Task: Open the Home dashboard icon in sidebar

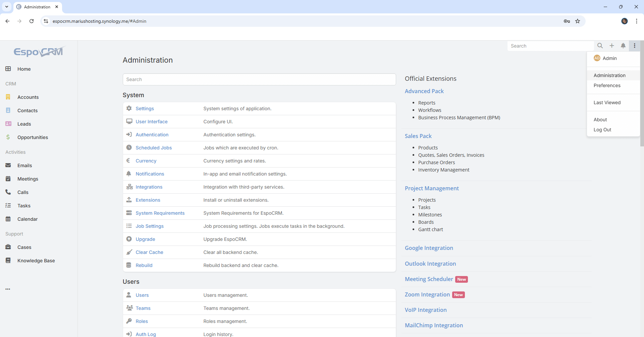Action: 8,69
